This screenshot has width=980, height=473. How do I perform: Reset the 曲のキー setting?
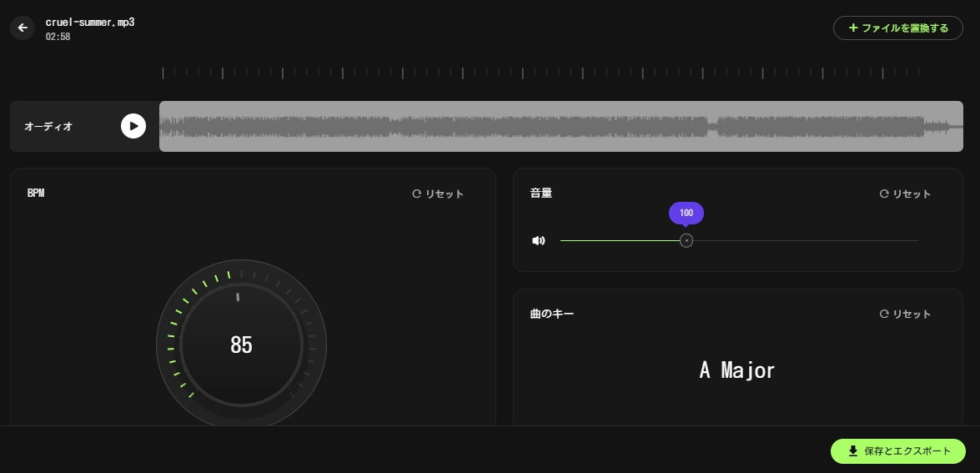[905, 314]
